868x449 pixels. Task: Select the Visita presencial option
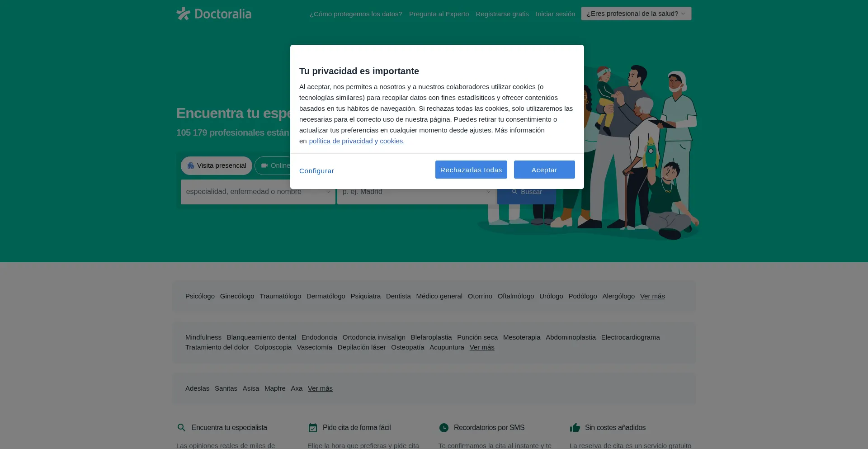coord(217,166)
